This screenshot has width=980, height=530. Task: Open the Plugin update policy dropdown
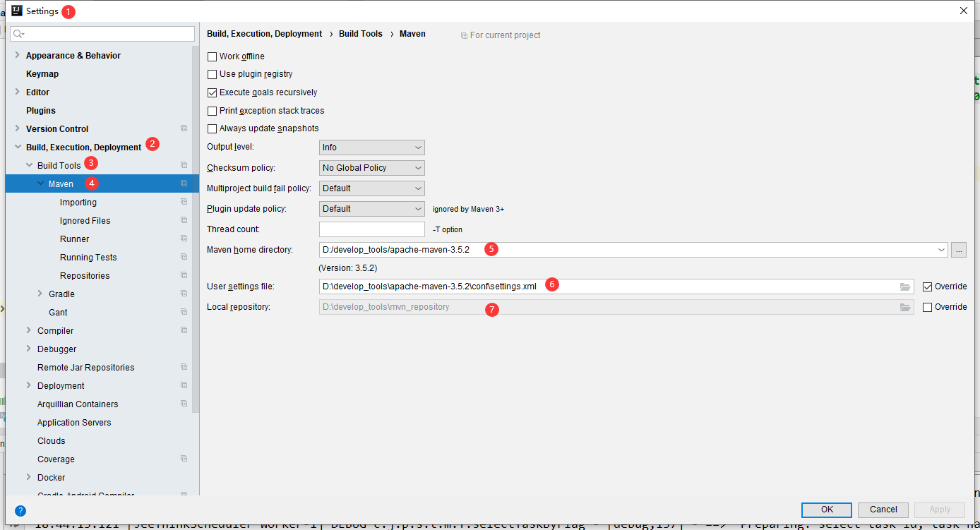pyautogui.click(x=372, y=209)
